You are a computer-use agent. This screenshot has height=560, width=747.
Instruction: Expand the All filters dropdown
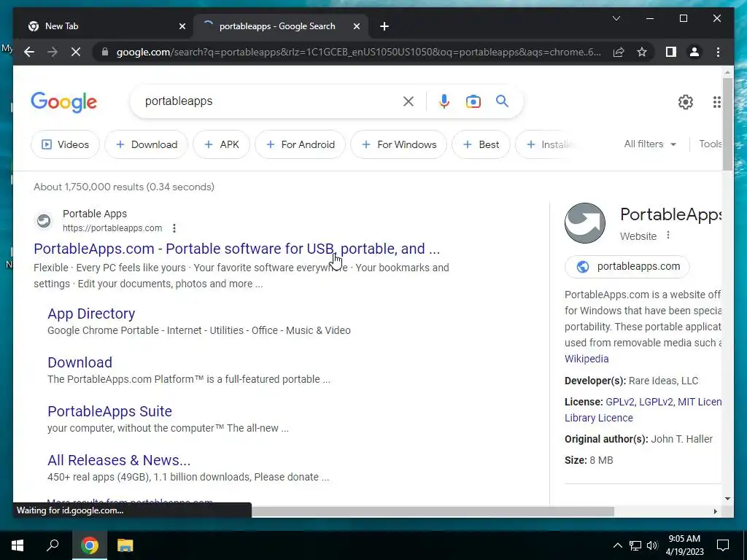click(x=650, y=144)
